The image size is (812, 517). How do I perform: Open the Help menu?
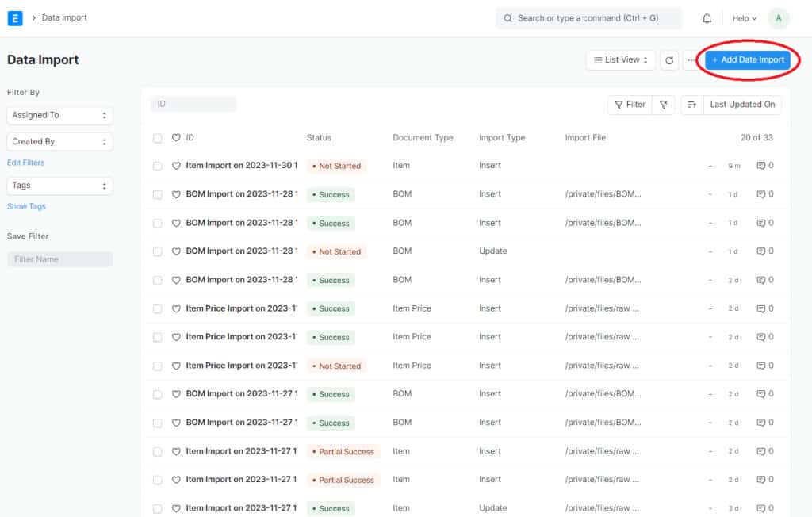744,18
